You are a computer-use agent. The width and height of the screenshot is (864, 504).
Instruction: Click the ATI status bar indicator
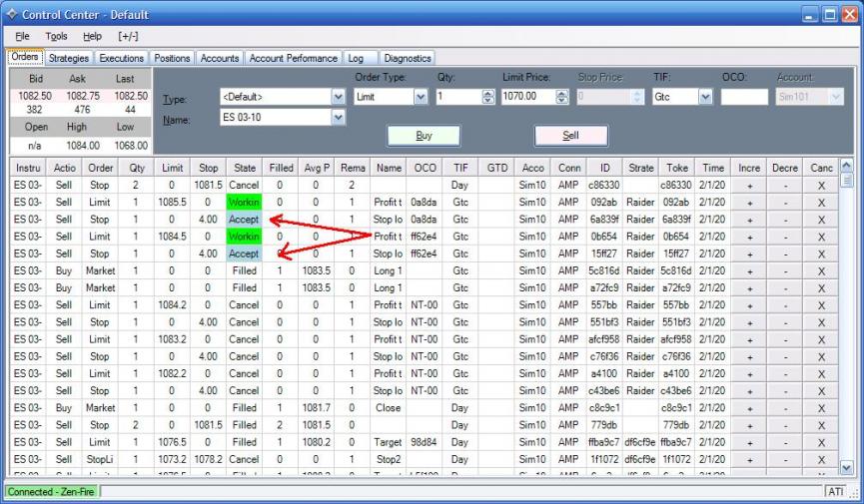click(835, 491)
